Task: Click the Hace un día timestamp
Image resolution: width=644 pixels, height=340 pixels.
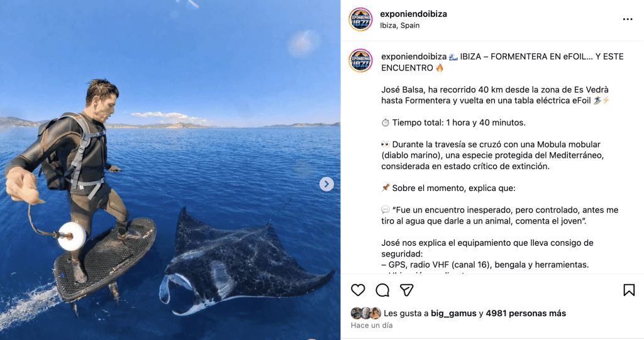Action: coord(372,325)
